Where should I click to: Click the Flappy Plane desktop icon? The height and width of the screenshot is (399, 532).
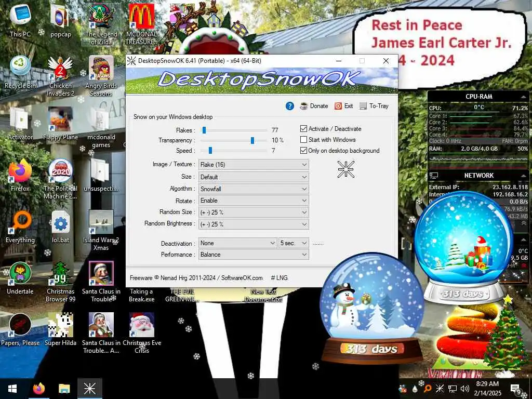point(60,124)
